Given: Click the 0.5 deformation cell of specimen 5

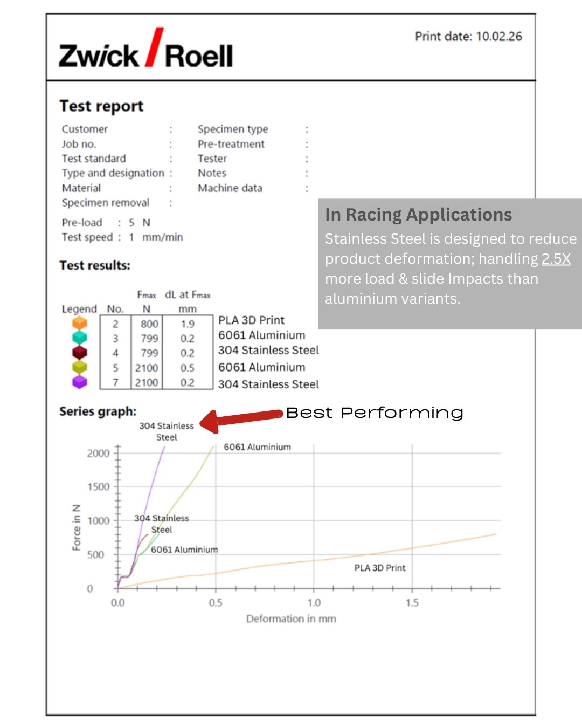Looking at the screenshot, I should 188,368.
